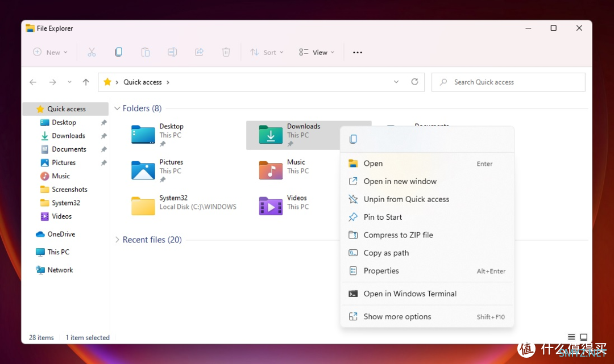Click the pin icon beside sidebar Documents
The width and height of the screenshot is (614, 364).
point(104,149)
